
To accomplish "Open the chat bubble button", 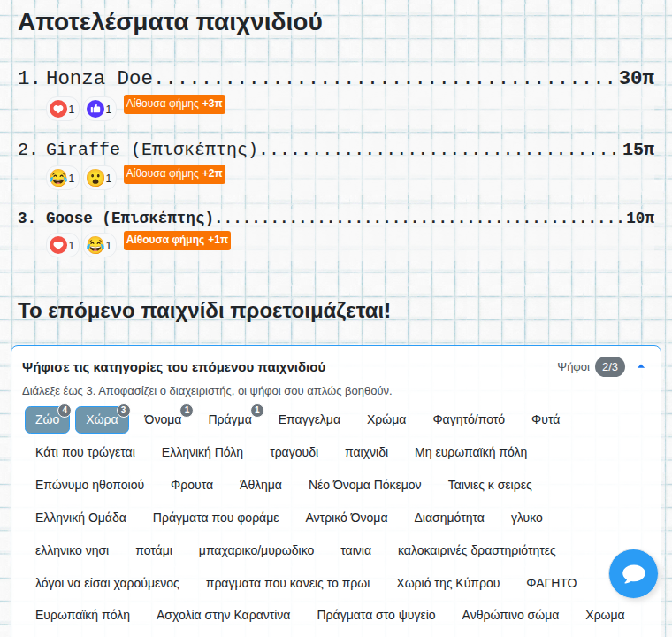I will pos(633,573).
